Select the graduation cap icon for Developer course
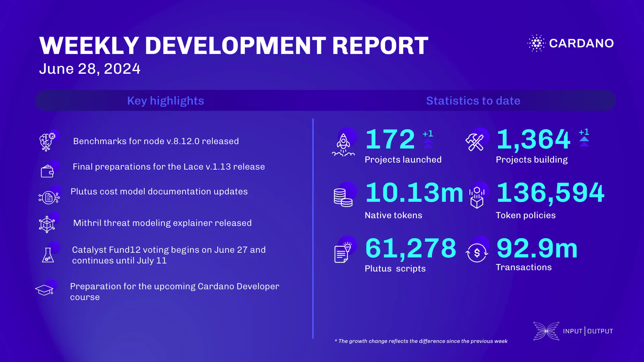 tap(45, 290)
